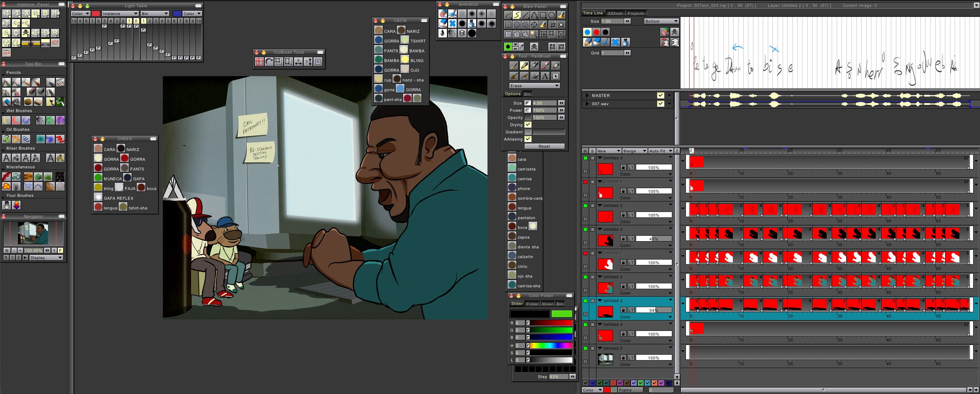The width and height of the screenshot is (980, 394).
Task: Click the ink bottle icon in Time Line notes
Action: 625,42
